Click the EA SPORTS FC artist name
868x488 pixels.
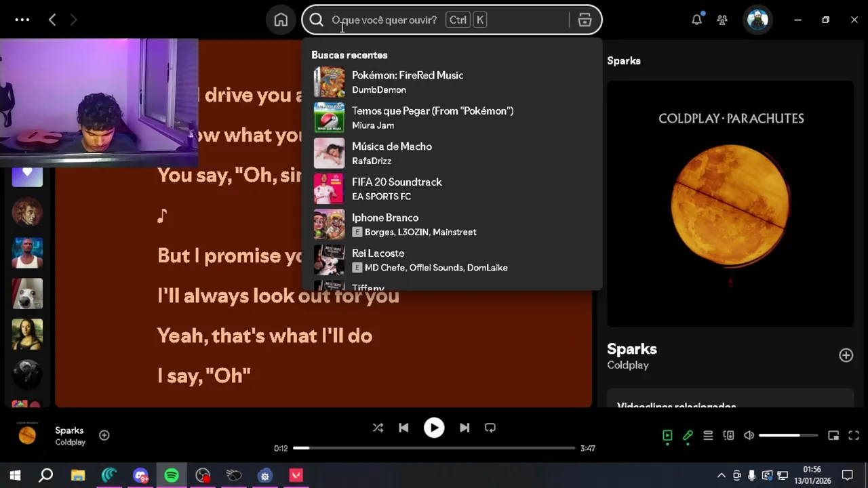pyautogui.click(x=381, y=197)
